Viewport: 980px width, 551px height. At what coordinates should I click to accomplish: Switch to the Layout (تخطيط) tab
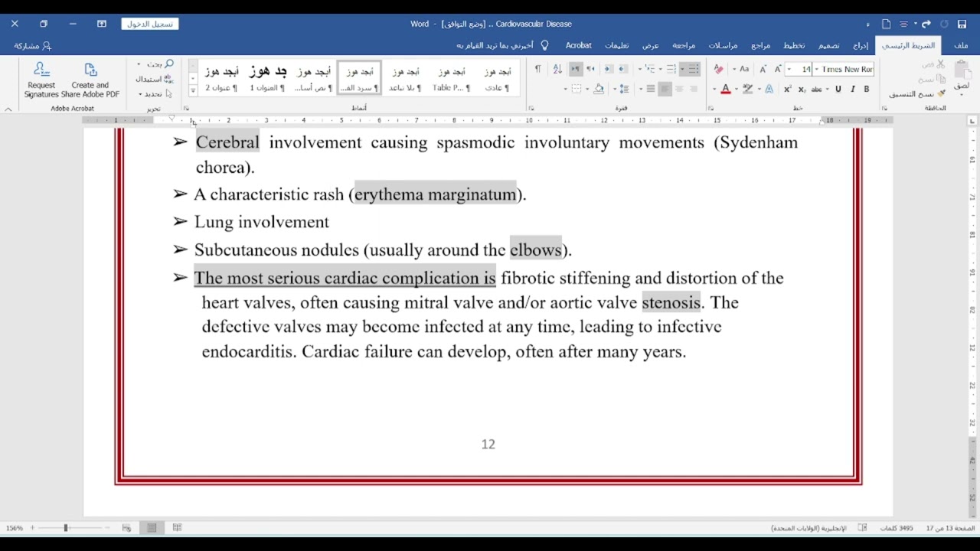coord(793,46)
